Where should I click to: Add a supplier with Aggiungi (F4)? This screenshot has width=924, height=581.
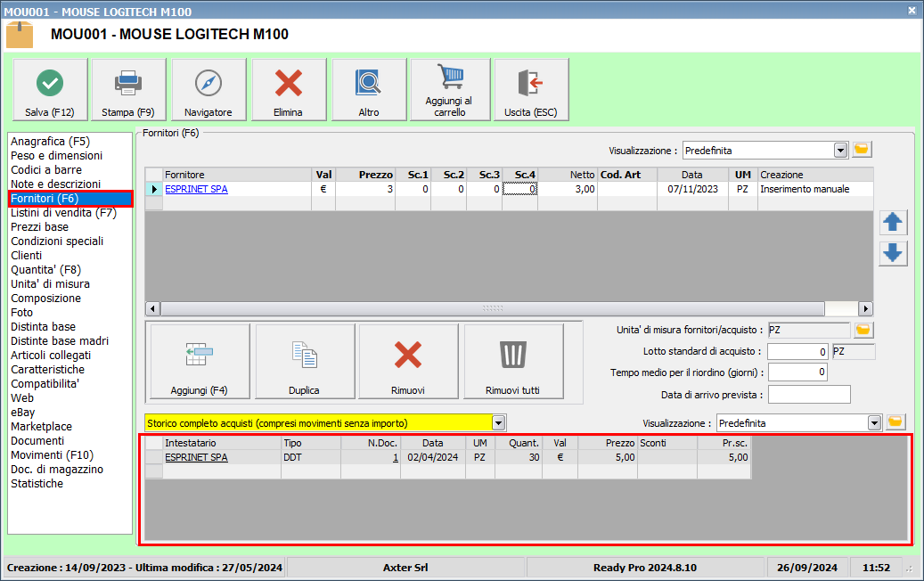pos(200,361)
